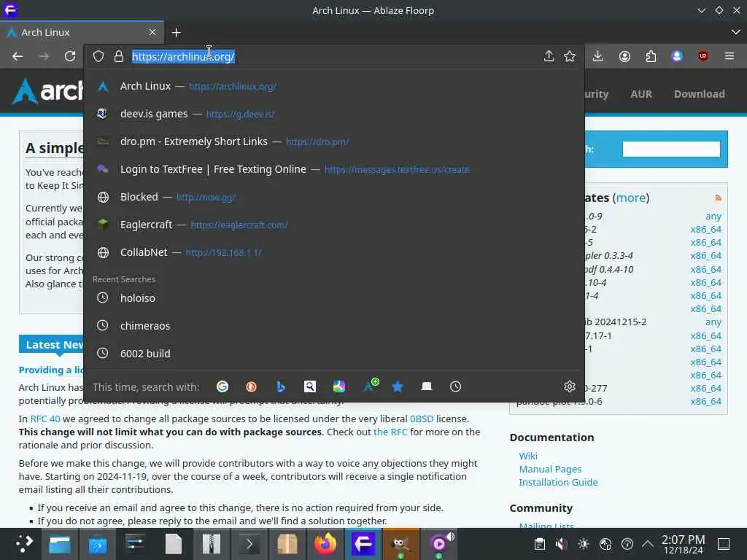Search open tabs icon
Screen dimensions: 747x560
[427, 386]
